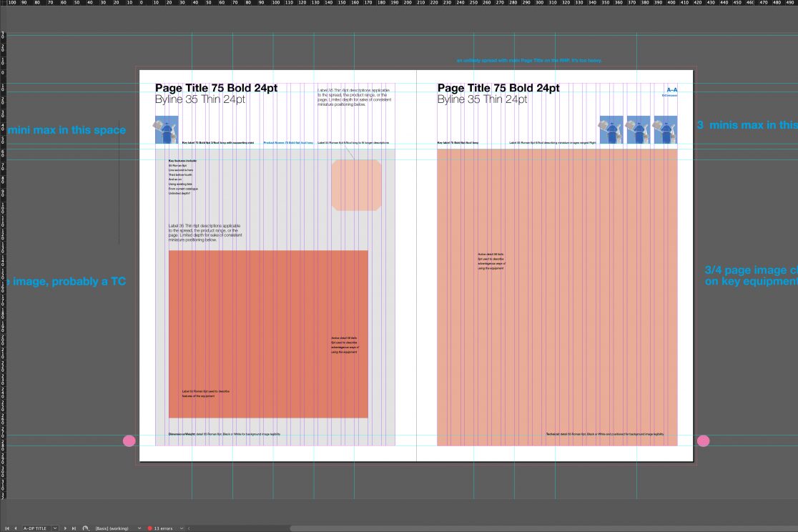Select the pink circle at left page edge

point(129,441)
